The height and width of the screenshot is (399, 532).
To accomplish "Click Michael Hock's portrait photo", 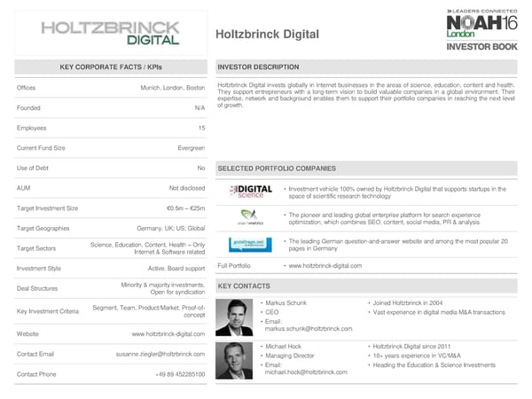I will (234, 359).
